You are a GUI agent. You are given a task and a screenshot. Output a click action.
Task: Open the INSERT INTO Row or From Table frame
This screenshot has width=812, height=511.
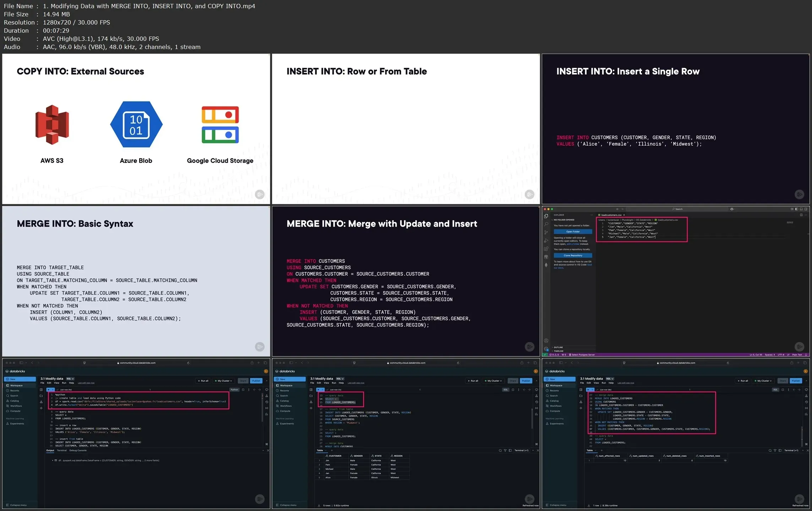pos(406,129)
